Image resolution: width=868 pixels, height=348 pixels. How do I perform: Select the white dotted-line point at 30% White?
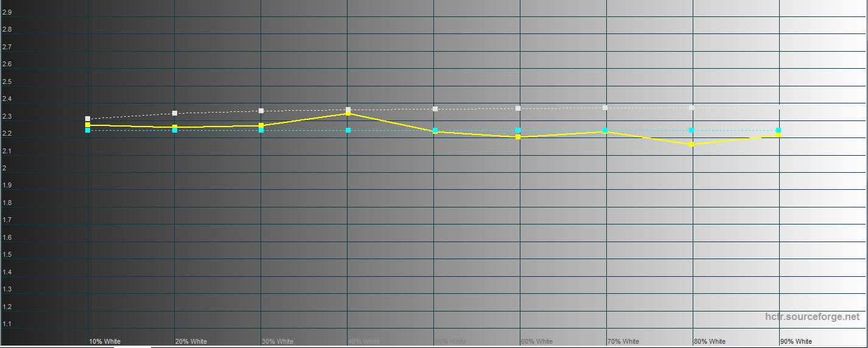point(261,111)
